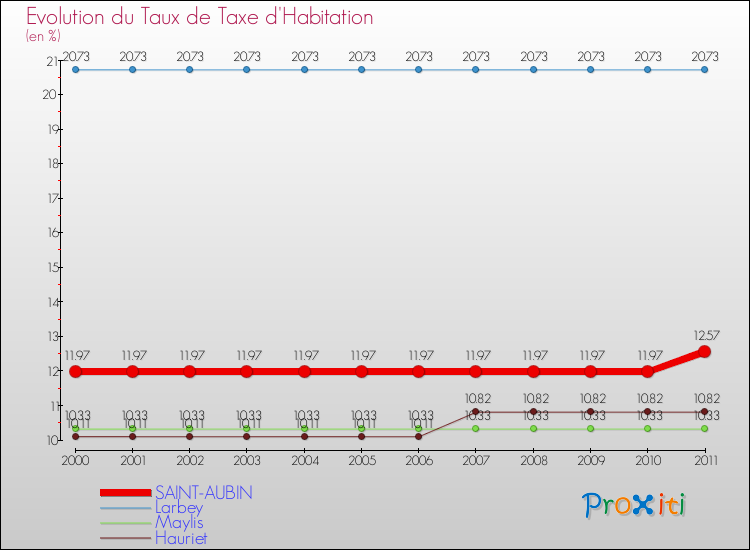Click the x-axis label 2011

click(x=706, y=460)
